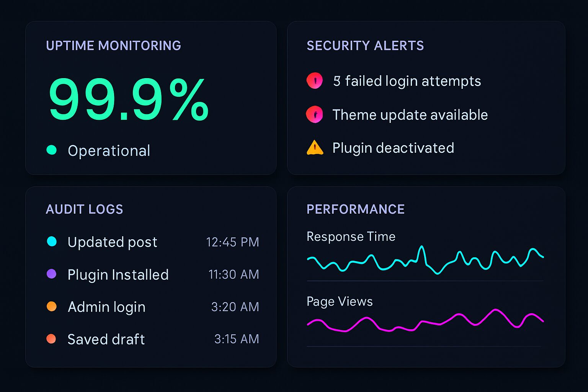Select the red dot next to Saved draft

point(52,339)
